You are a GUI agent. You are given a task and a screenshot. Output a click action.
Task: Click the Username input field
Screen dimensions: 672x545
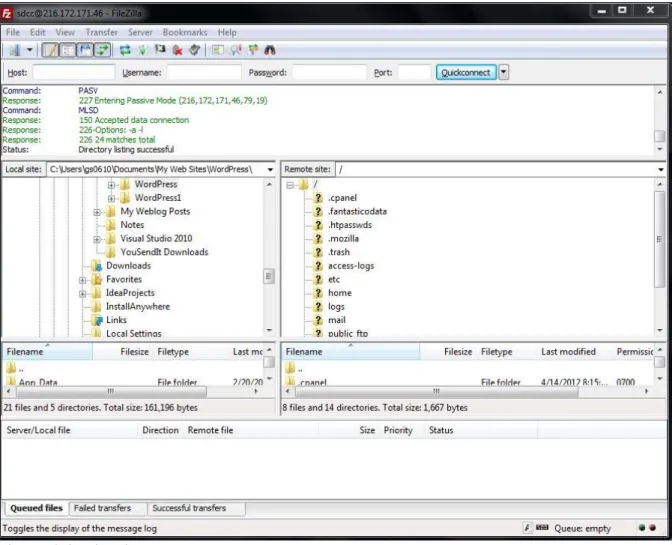[204, 72]
